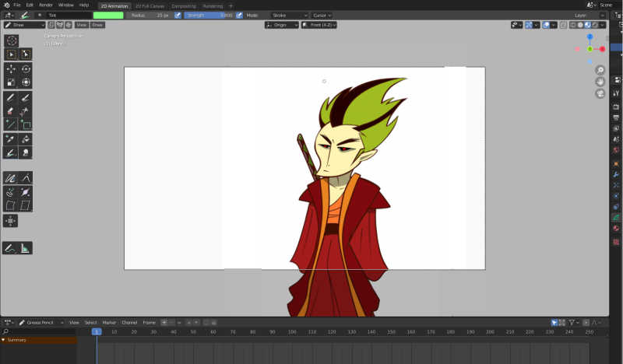Screen dimensions: 623x364
Task: Click the Blender logo menu
Action: [x=6, y=5]
